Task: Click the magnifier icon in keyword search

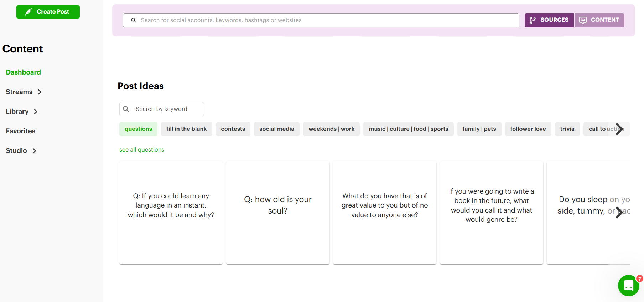Action: (x=126, y=109)
